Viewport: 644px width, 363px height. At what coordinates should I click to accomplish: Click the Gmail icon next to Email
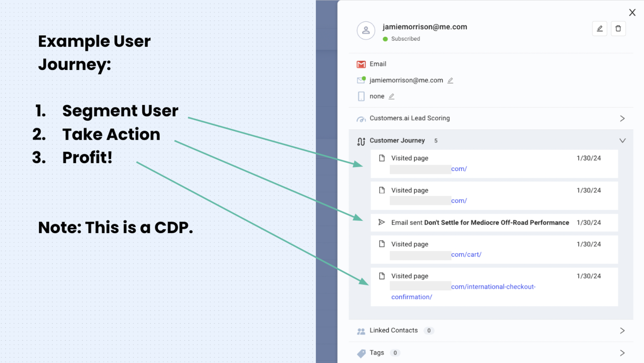coord(361,64)
